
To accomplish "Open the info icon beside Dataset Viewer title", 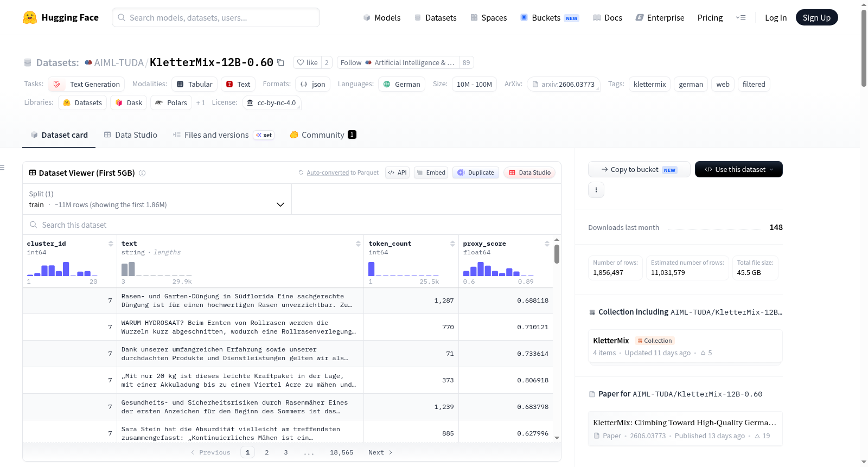I will 142,173.
